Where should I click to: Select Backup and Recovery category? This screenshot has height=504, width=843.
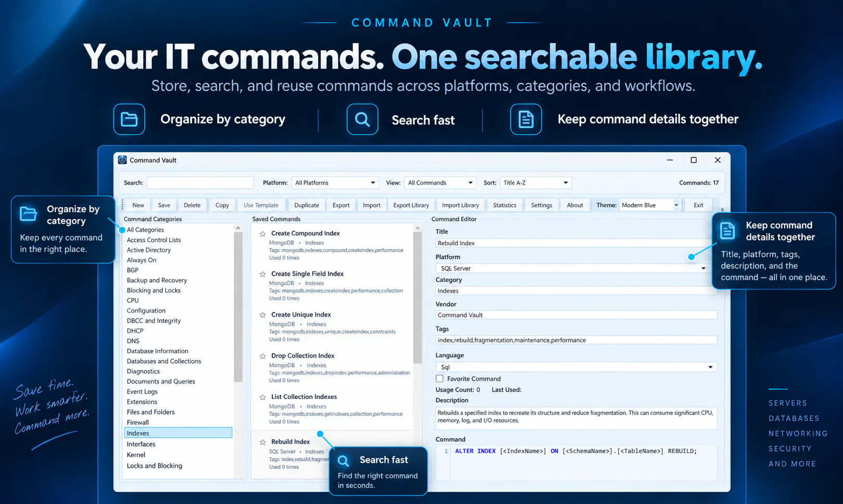pyautogui.click(x=157, y=281)
